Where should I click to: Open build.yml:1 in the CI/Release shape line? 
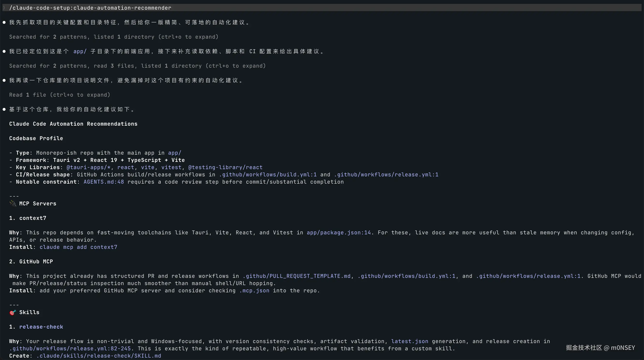click(x=268, y=175)
